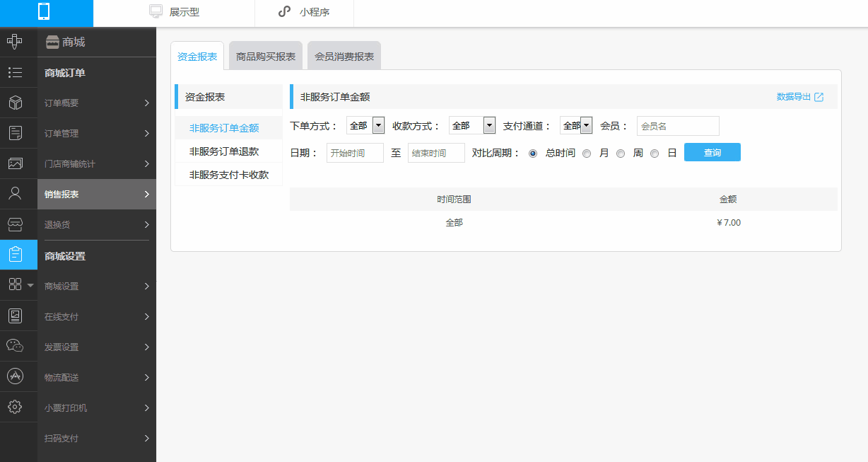This screenshot has width=868, height=462.
Task: Expand 订单管理 menu chevron
Action: [147, 133]
